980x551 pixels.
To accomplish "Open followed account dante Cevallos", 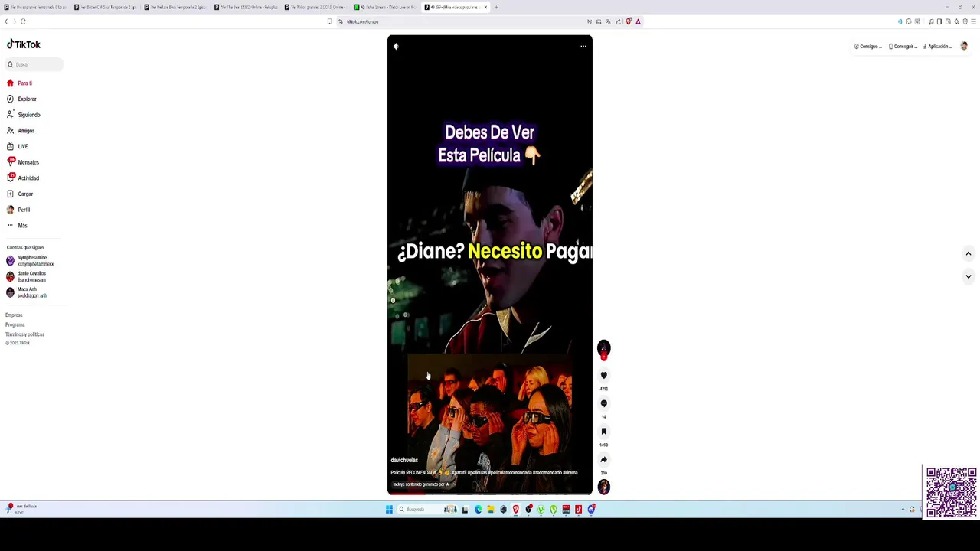I will point(28,276).
